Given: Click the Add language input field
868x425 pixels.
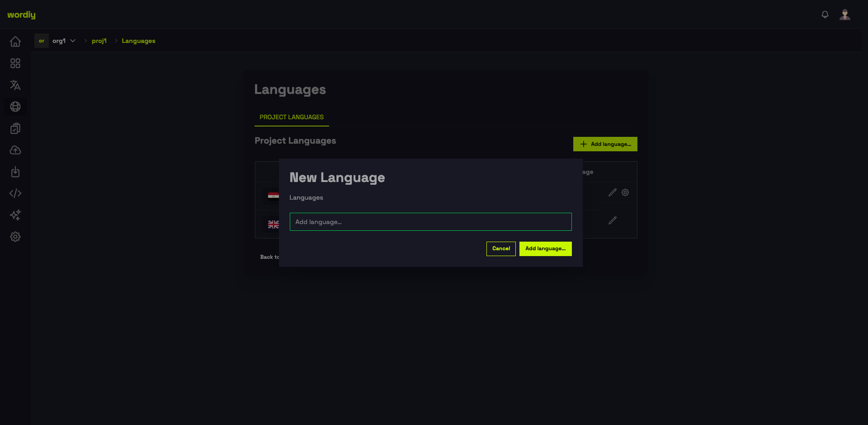Looking at the screenshot, I should tap(431, 222).
